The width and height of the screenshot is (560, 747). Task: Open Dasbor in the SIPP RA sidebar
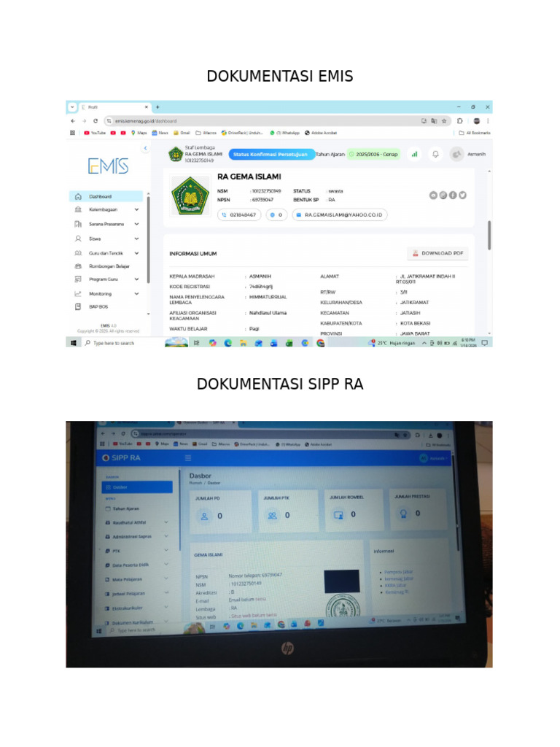(x=136, y=487)
